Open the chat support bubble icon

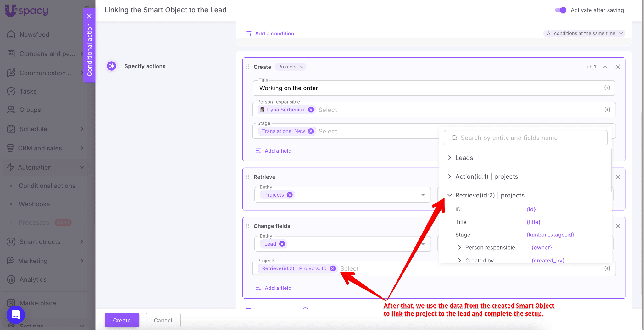[16, 314]
